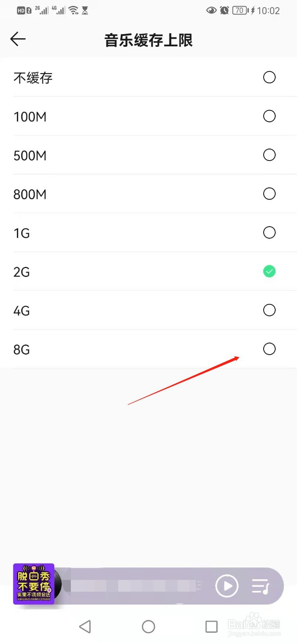Select the 不缓存 radio button

(269, 77)
